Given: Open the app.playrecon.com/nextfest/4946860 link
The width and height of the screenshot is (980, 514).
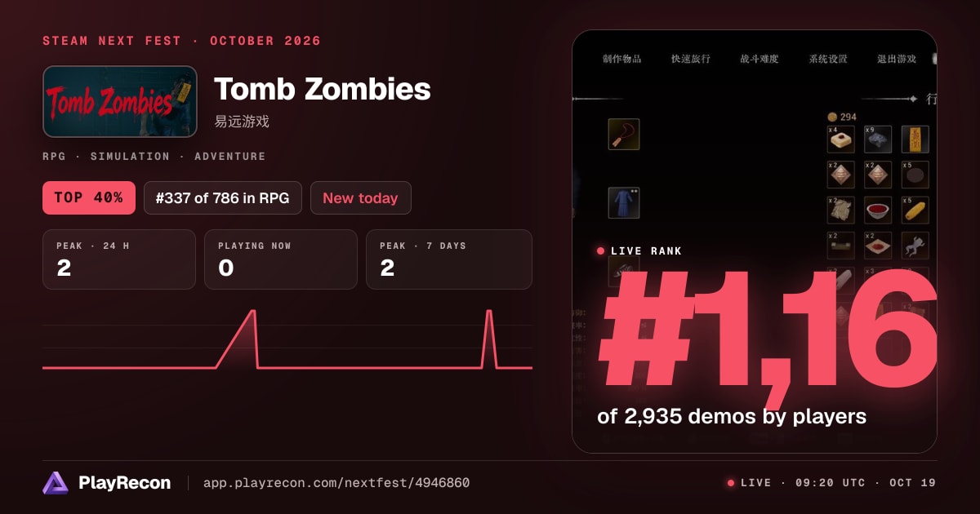Looking at the screenshot, I should [336, 483].
